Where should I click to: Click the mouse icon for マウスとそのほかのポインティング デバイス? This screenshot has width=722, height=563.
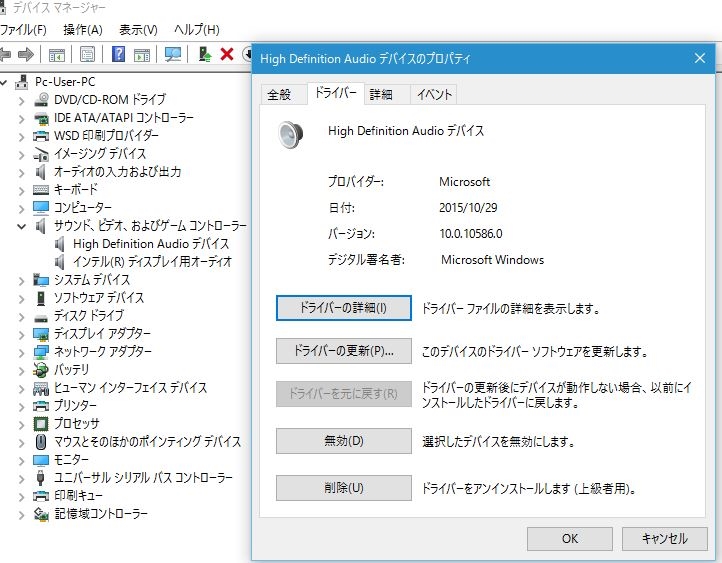pyautogui.click(x=41, y=441)
